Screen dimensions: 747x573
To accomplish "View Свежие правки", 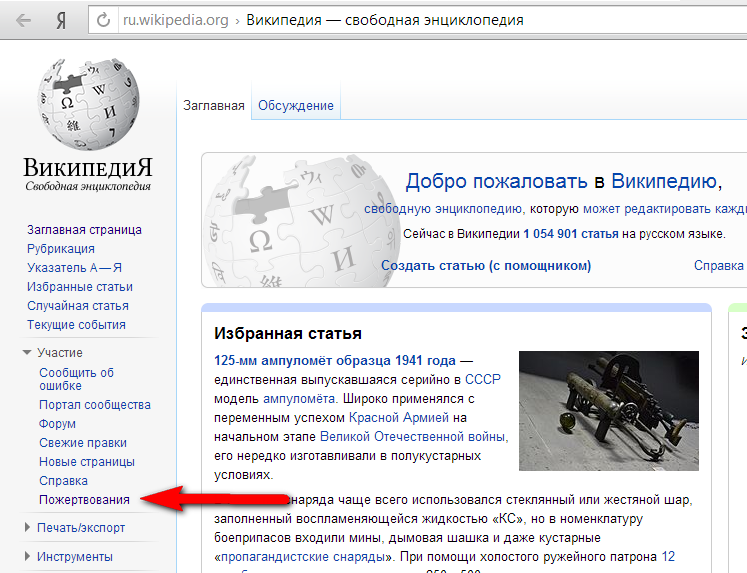I will [83, 442].
